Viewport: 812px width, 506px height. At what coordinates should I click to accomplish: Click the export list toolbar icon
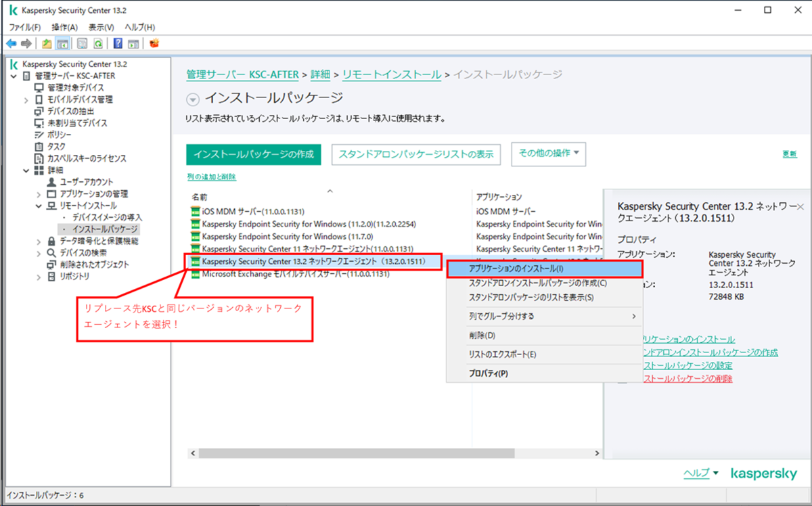coord(82,43)
